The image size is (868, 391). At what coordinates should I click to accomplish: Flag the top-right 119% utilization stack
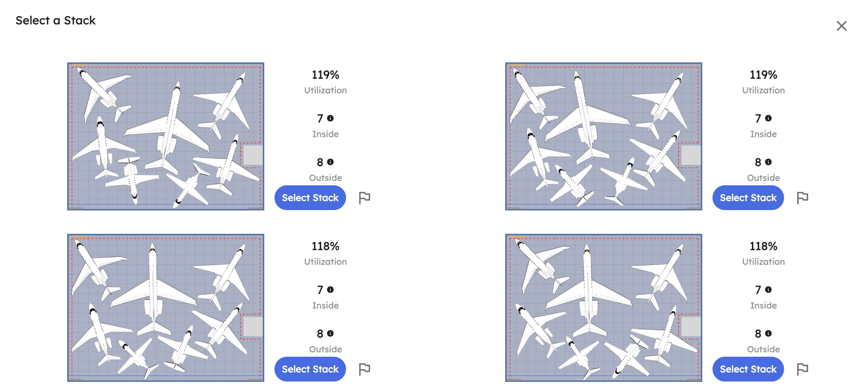pyautogui.click(x=803, y=197)
